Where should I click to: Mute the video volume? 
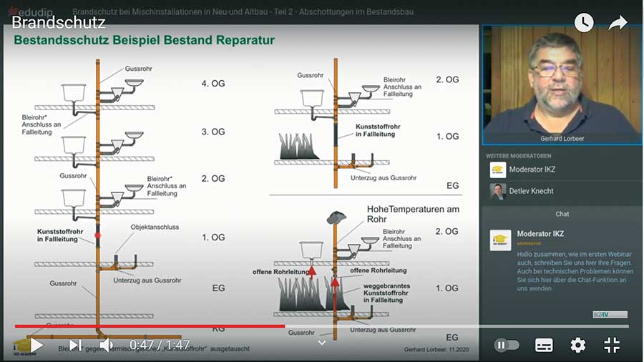106,345
